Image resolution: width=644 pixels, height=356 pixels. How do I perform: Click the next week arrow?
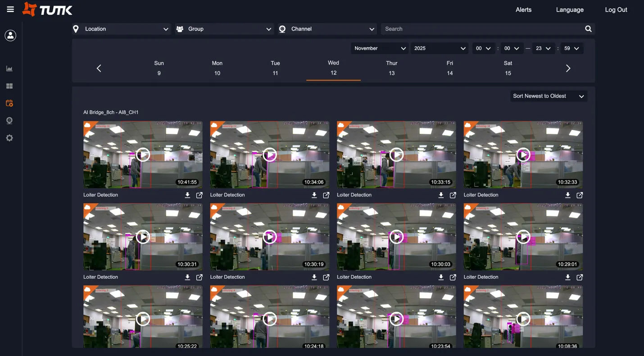pos(568,68)
